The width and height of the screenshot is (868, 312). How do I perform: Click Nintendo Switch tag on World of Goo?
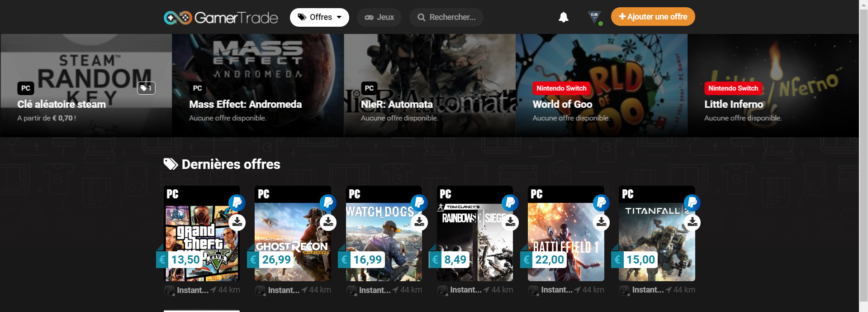tap(561, 88)
